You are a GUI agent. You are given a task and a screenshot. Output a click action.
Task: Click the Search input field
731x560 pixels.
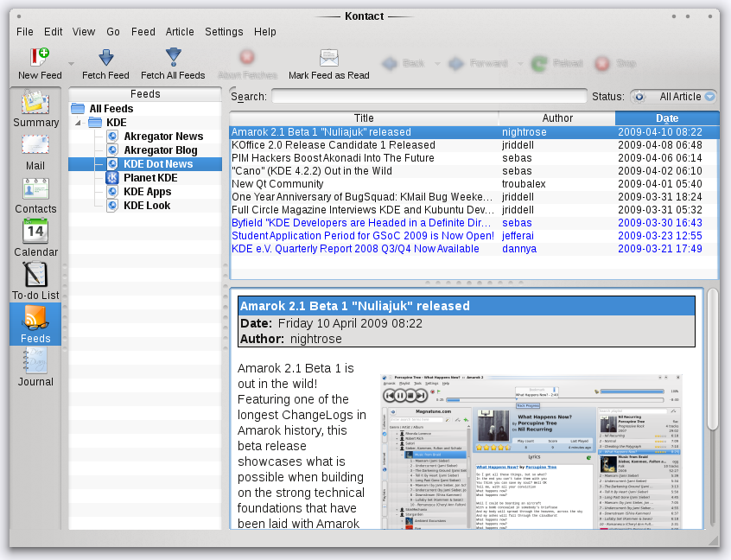[429, 97]
